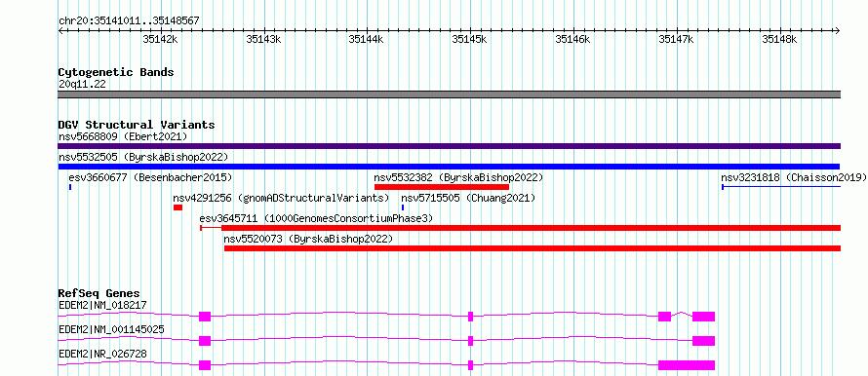
Task: Open nsv5715505 (Chuang2021) variant label
Action: (468, 198)
